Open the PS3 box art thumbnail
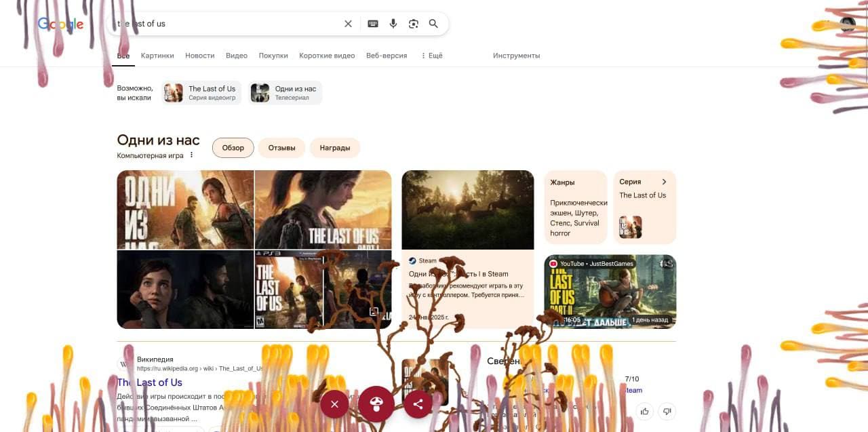 pos(289,290)
